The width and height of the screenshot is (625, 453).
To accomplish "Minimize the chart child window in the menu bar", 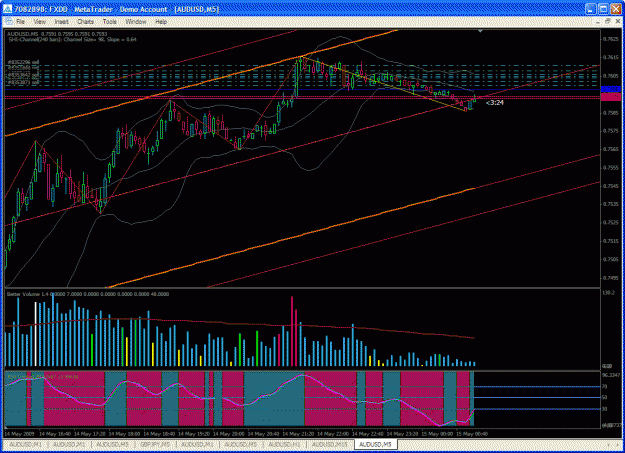I will 598,22.
